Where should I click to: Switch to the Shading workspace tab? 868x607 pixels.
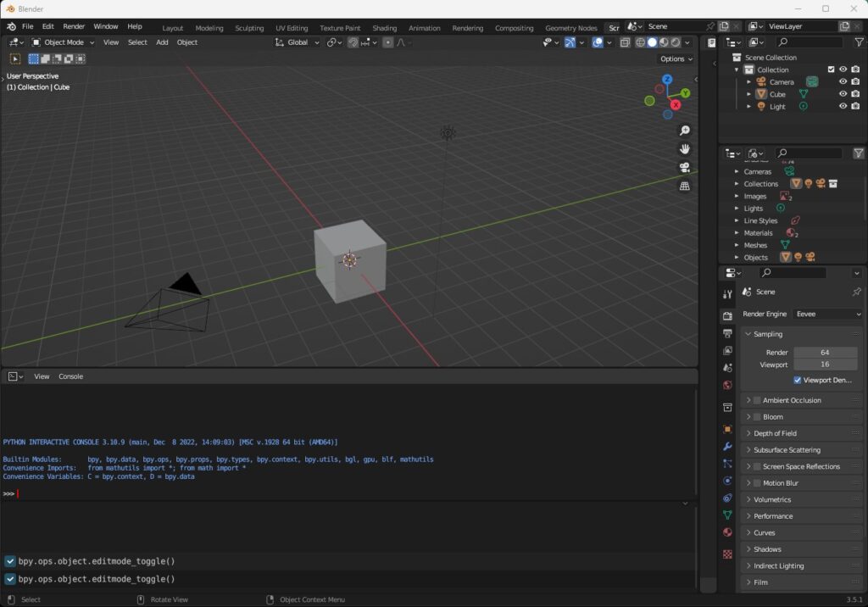[x=384, y=28]
